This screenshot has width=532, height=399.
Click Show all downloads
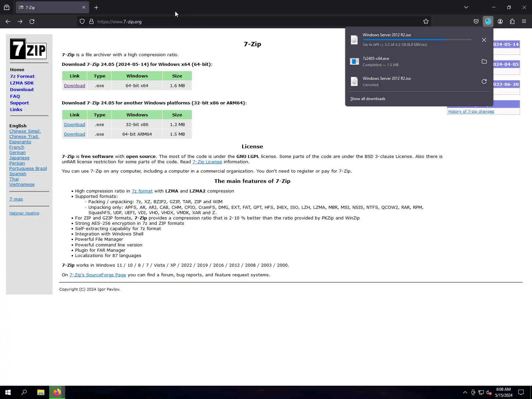(x=368, y=99)
